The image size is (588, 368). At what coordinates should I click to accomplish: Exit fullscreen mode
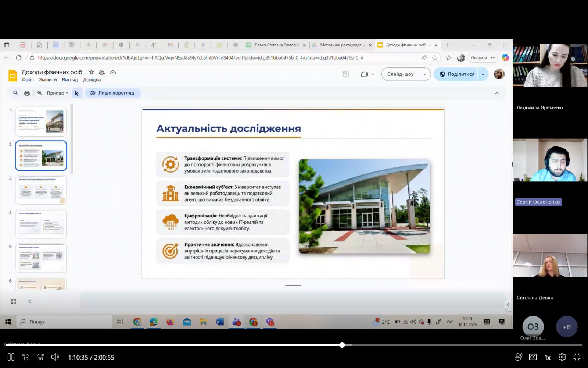(577, 357)
